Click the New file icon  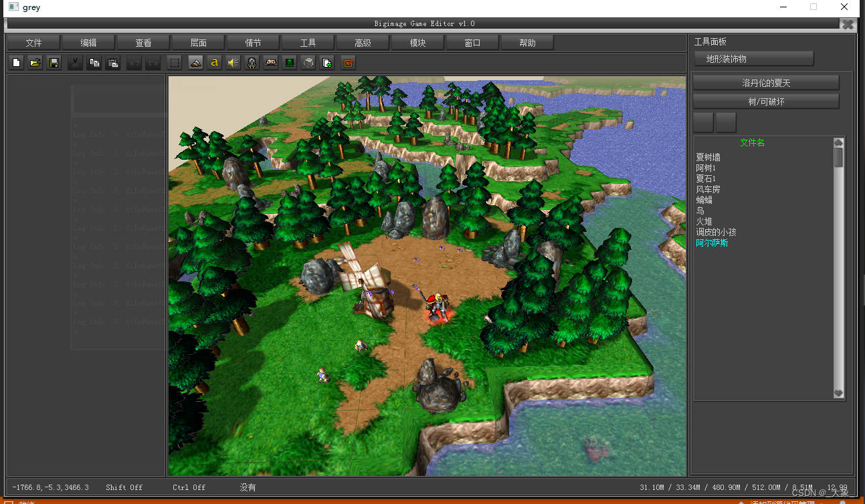point(17,63)
